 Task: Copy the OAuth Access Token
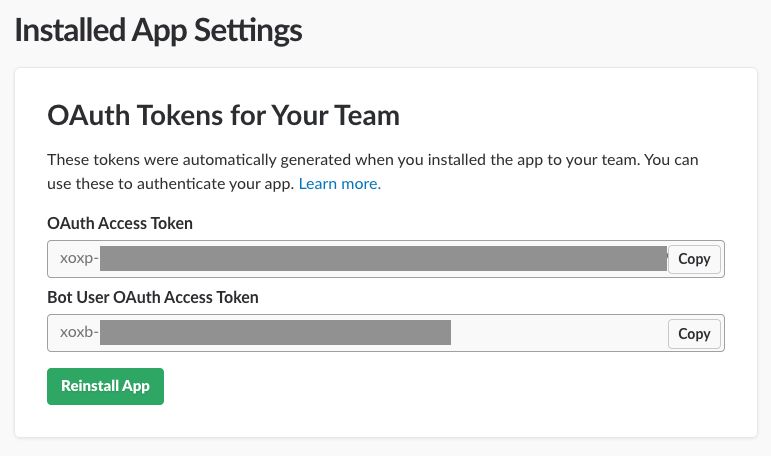click(694, 259)
